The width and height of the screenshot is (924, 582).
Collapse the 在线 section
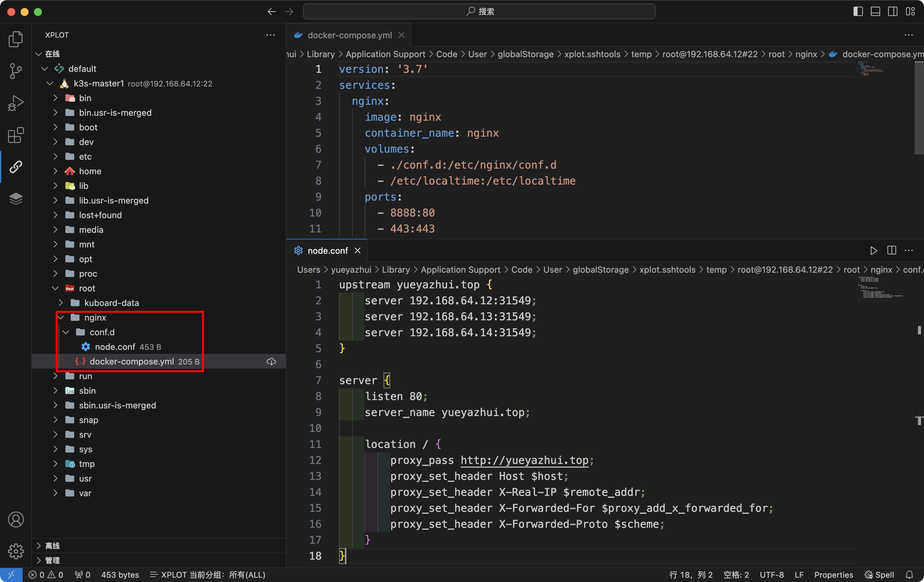point(38,54)
